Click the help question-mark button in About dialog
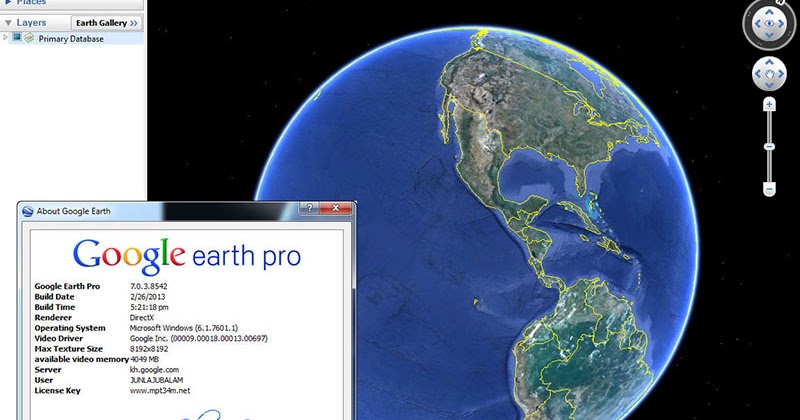The image size is (800, 420). [x=309, y=208]
